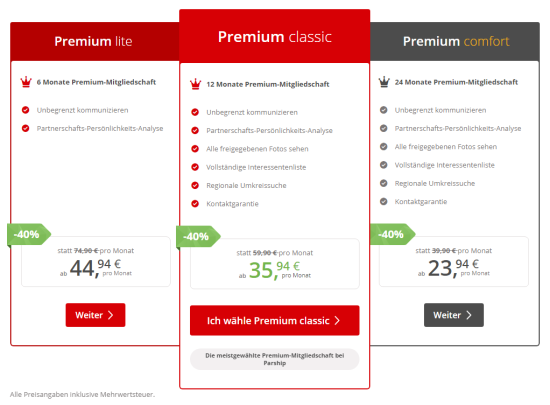
Task: Click the chevron on Ich wähle Premium classic
Action: click(337, 320)
